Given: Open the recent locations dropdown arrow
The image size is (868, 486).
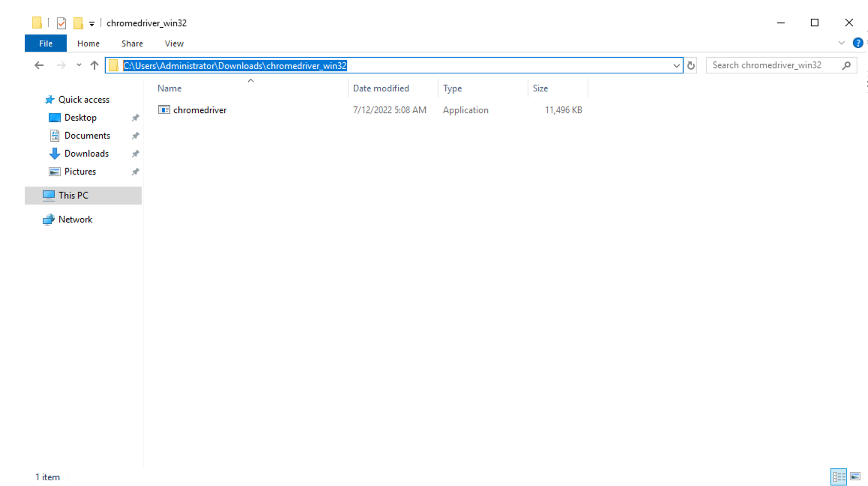Looking at the screenshot, I should [79, 65].
